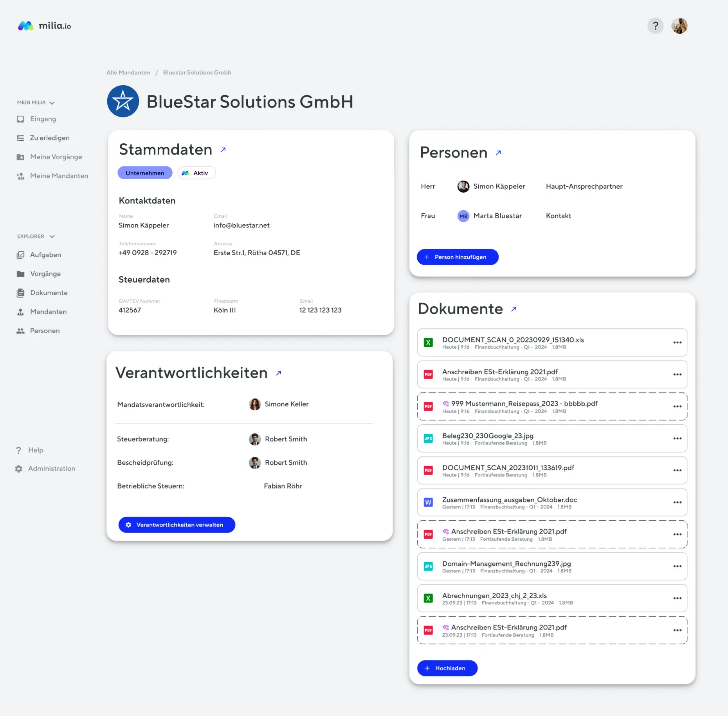Viewport: 728px width, 716px height.
Task: Open Eingang from the sidebar
Action: [43, 119]
